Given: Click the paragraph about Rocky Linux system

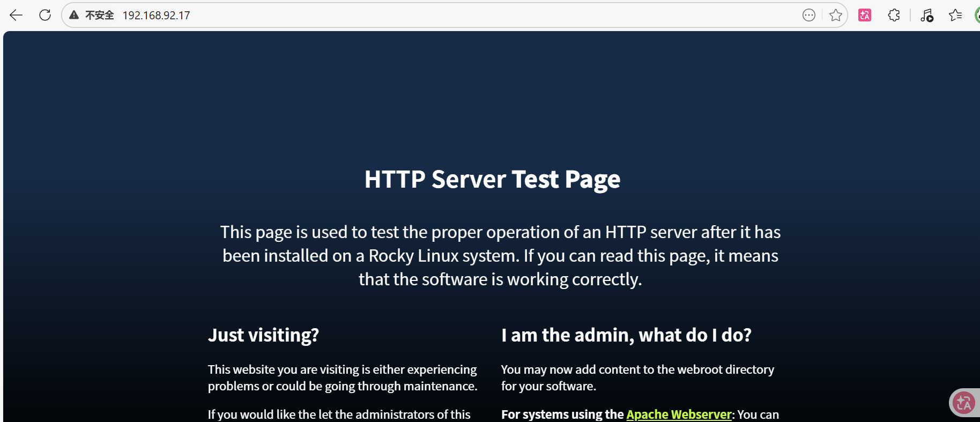Looking at the screenshot, I should click(500, 256).
